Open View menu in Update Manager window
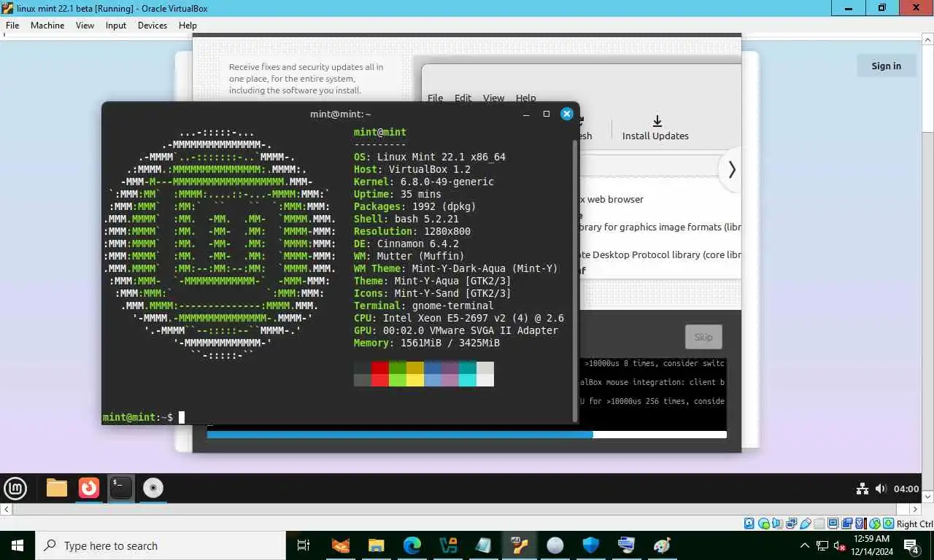934x560 pixels. [x=493, y=98]
